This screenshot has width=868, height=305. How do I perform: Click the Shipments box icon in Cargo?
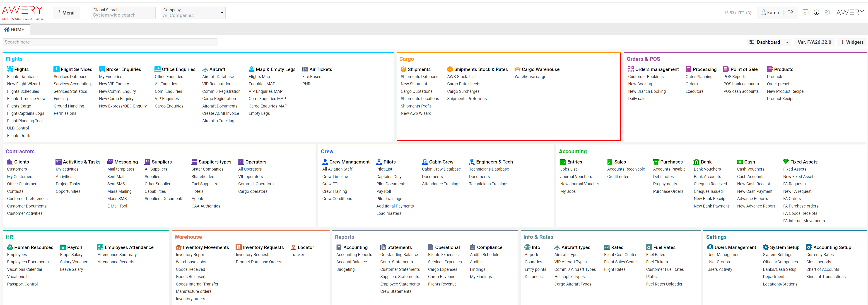click(x=403, y=69)
